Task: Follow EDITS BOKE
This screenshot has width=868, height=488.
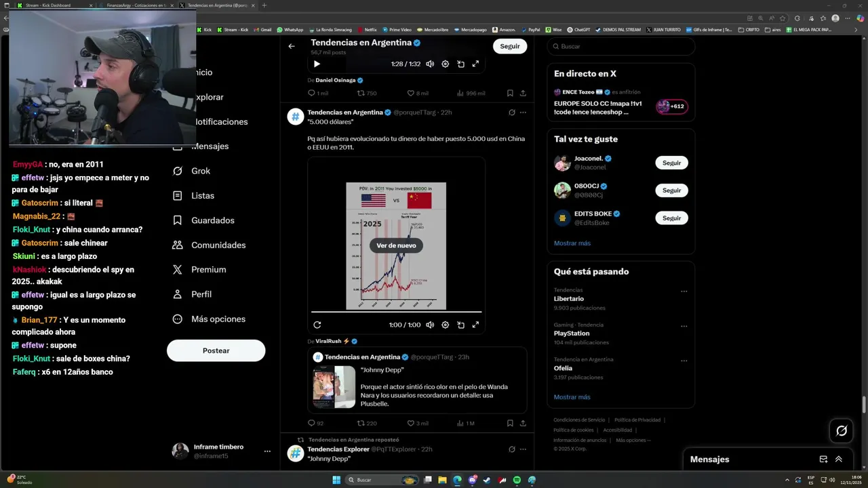Action: pos(671,218)
